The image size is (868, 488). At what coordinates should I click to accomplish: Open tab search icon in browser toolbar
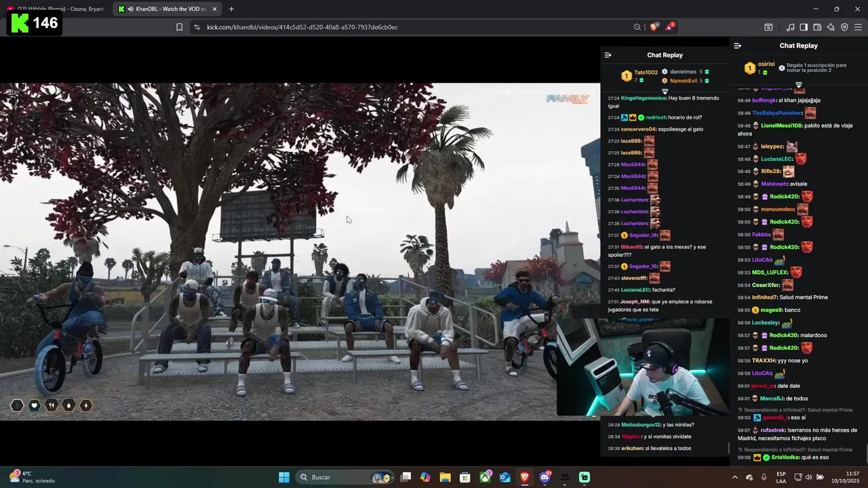click(768, 27)
